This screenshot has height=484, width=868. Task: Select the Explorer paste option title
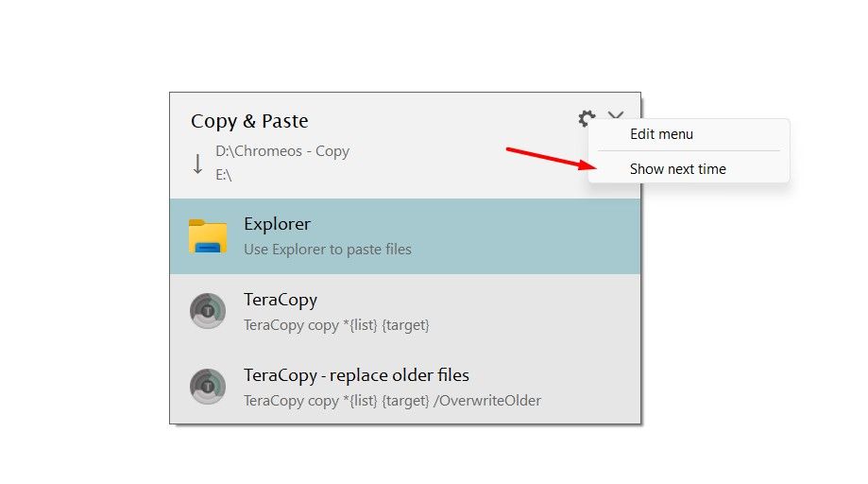pyautogui.click(x=277, y=224)
